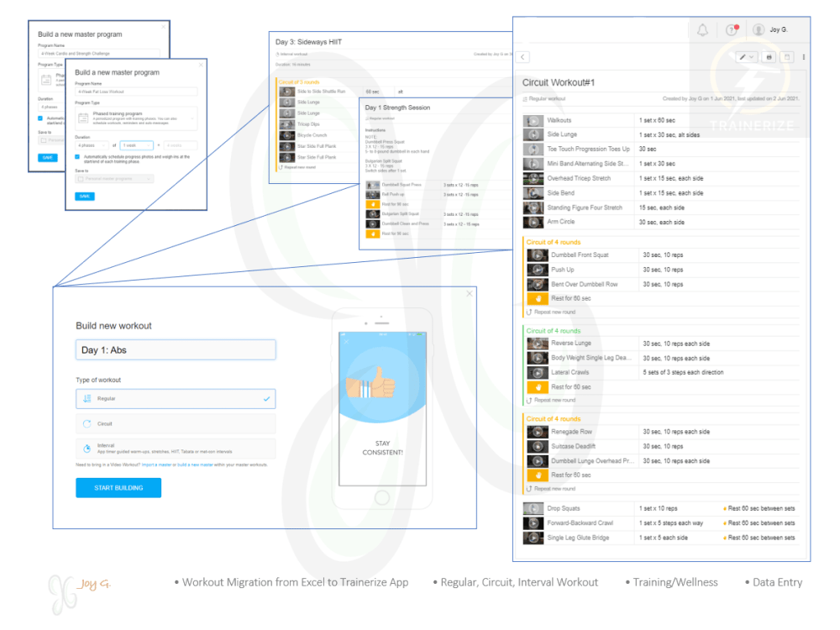Click the 'Day 3: Sideways HIIT' title

pos(308,42)
